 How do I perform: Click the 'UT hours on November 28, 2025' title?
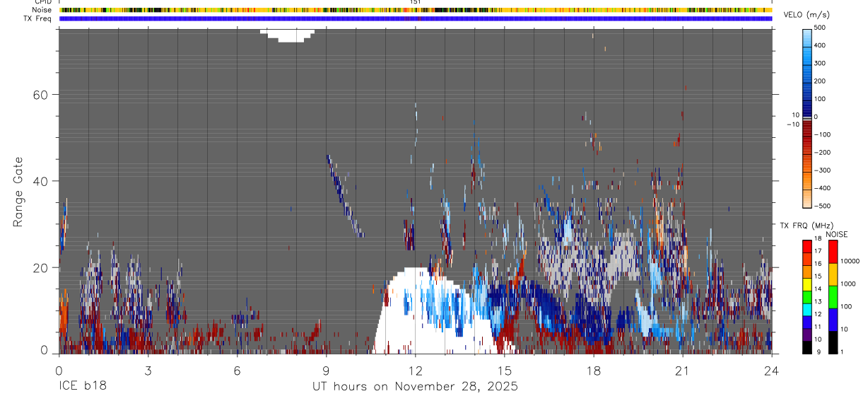(415, 387)
